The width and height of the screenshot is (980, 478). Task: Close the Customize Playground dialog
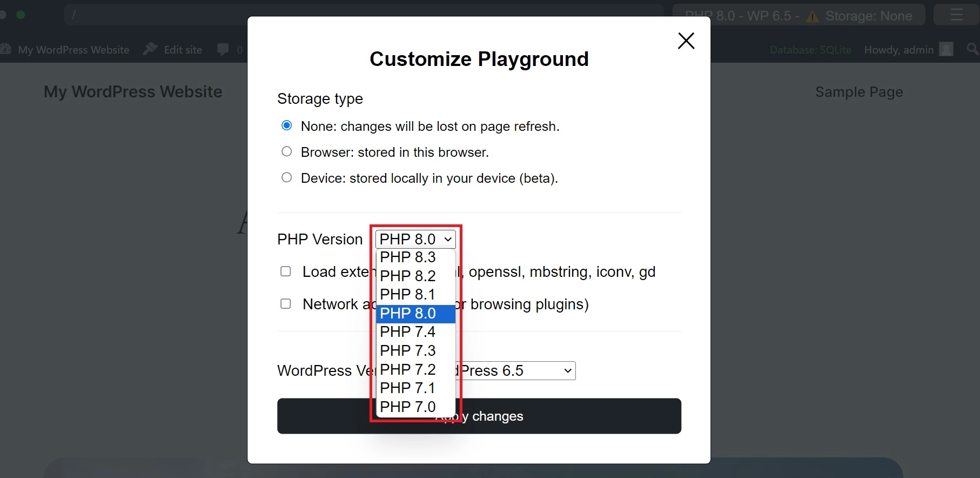tap(686, 41)
